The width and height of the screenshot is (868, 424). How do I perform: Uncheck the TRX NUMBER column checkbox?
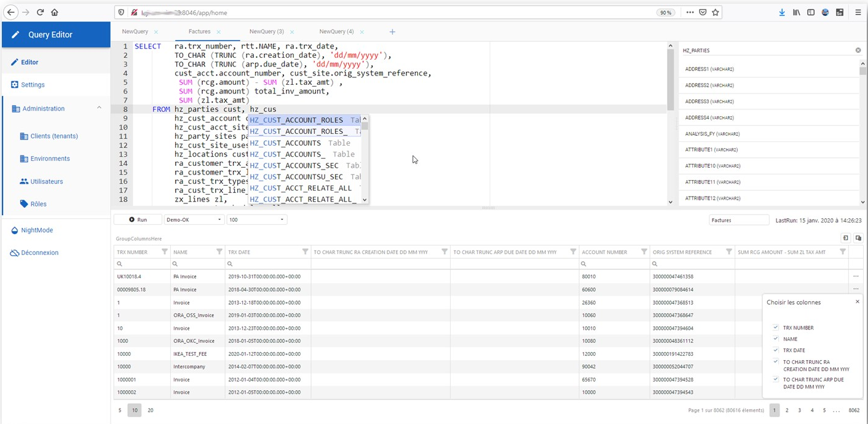[775, 327]
